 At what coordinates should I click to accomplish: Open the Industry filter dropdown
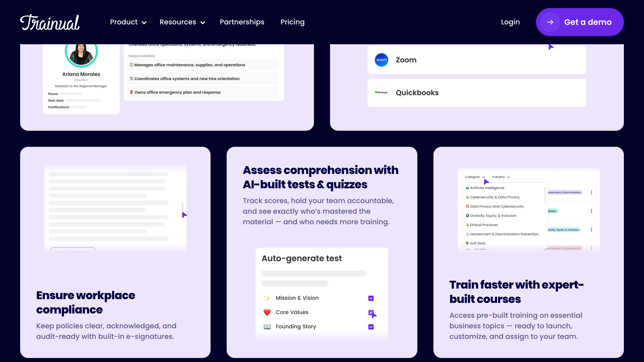[501, 177]
